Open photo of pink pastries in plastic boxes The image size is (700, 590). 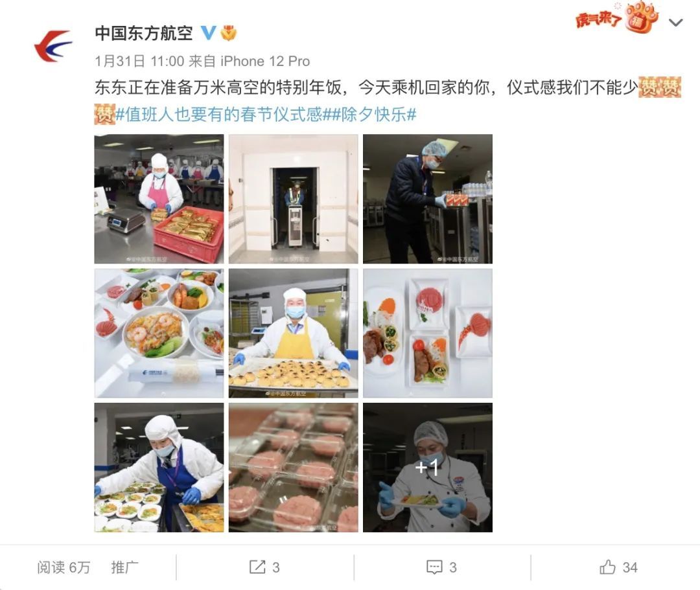point(294,468)
